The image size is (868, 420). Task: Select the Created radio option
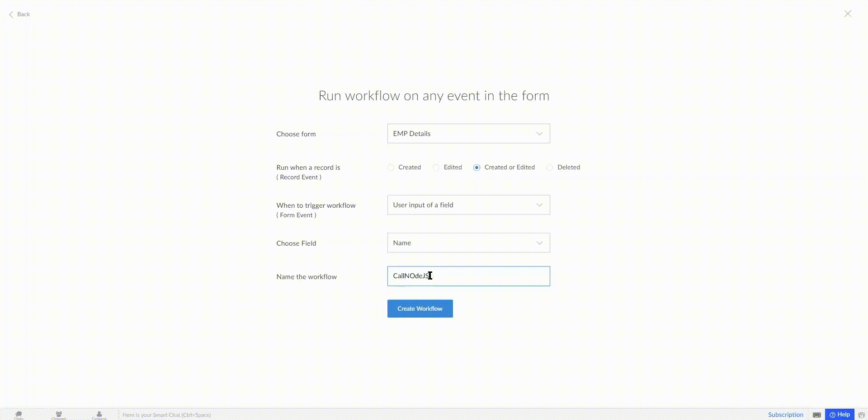click(x=391, y=168)
